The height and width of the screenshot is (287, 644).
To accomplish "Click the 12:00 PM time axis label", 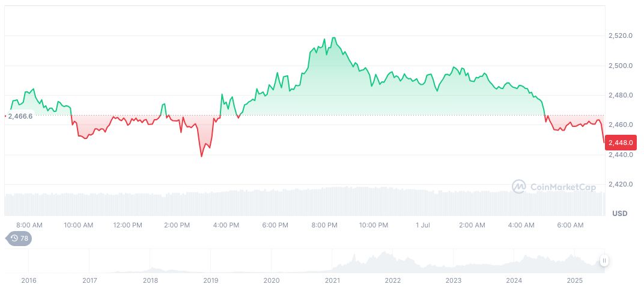I will [x=127, y=225].
